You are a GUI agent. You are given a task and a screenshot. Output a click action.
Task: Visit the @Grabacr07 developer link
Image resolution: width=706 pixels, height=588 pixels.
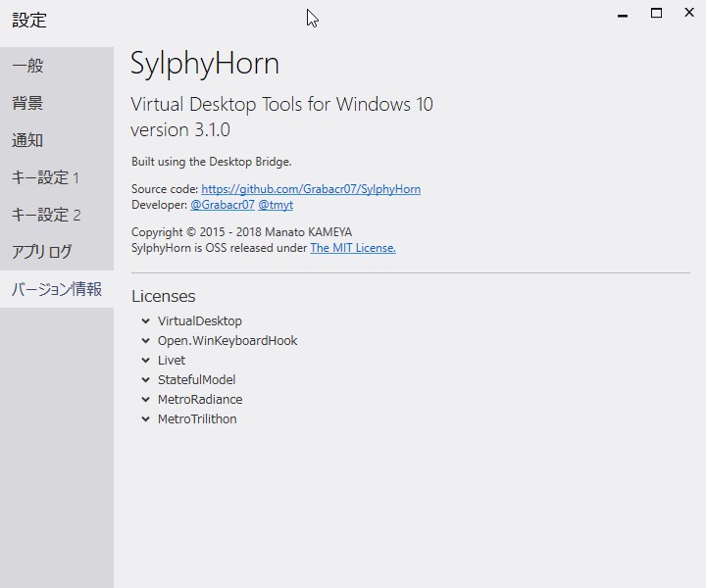point(223,205)
